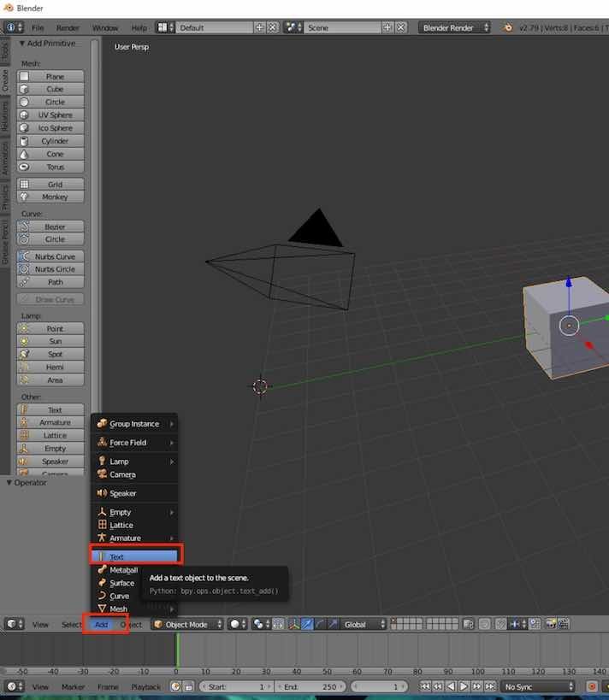Add a UV Sphere mesh
The image size is (609, 700).
tap(50, 115)
